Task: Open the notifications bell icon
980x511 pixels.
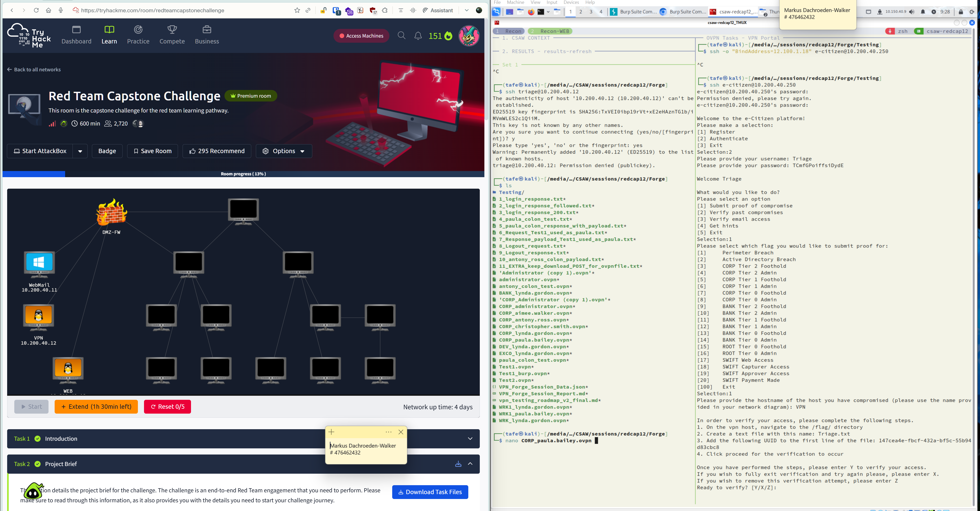Action: 418,36
